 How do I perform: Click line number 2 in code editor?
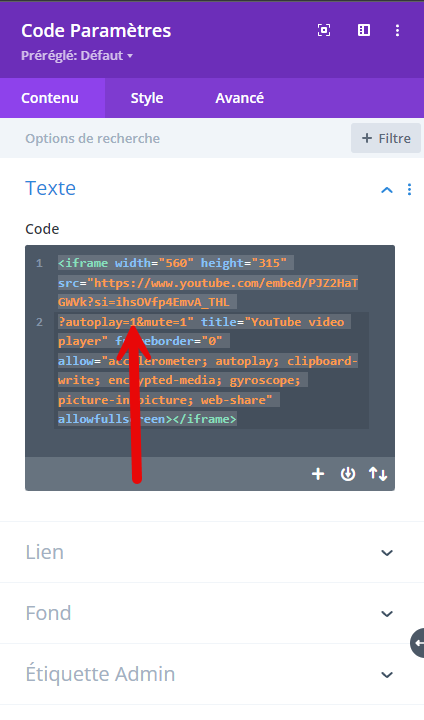click(40, 322)
